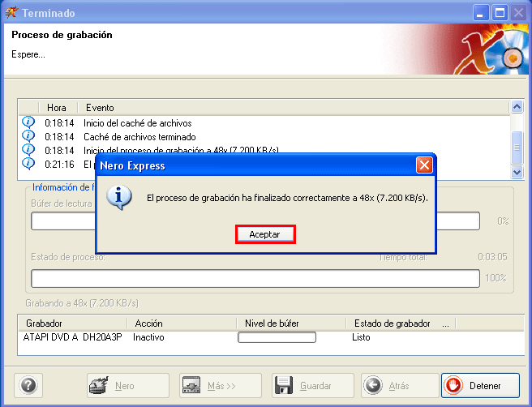Screen dimensions: 532x407
Task: Click the Nero flame icon in the title bar
Action: click(11, 12)
